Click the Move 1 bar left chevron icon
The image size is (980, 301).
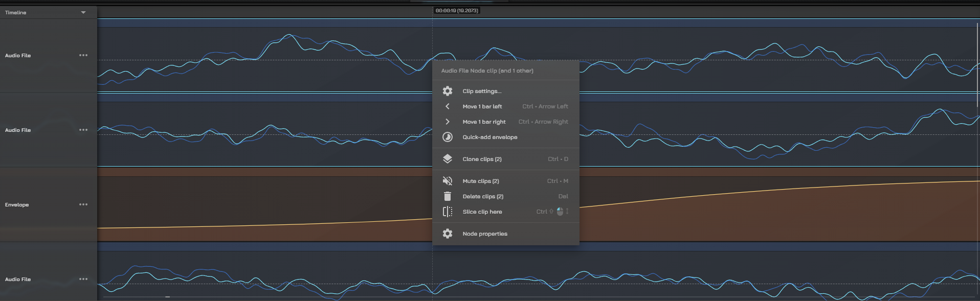pyautogui.click(x=448, y=106)
